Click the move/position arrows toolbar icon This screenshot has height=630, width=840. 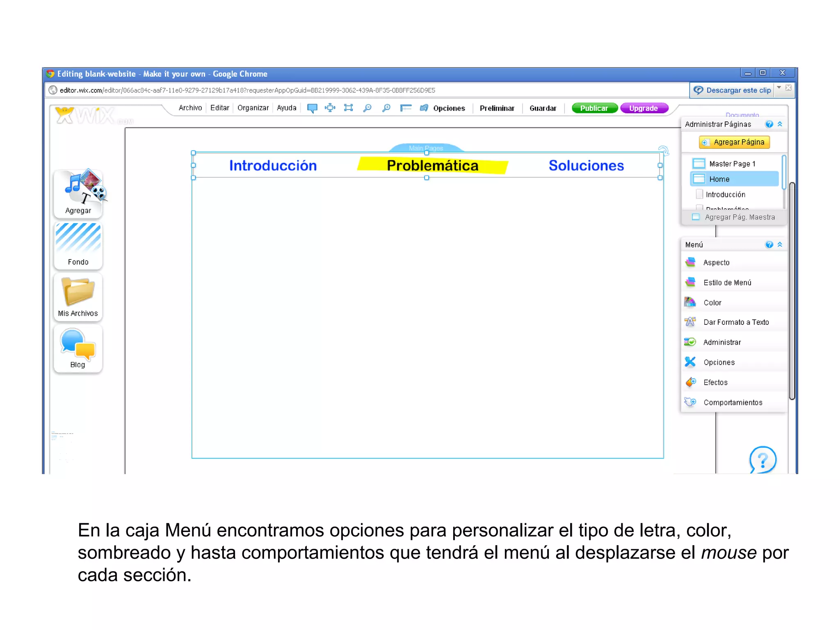330,108
